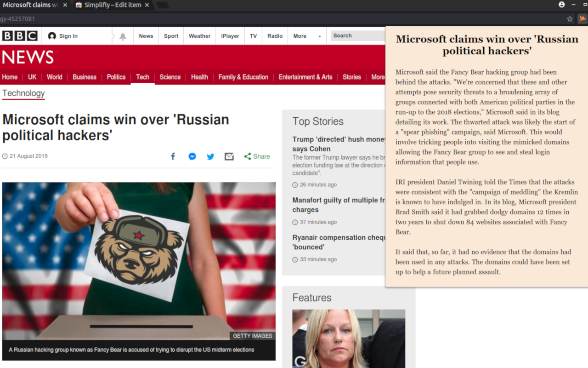Image resolution: width=588 pixels, height=368 pixels.
Task: Click the address bar URL
Action: 17,19
